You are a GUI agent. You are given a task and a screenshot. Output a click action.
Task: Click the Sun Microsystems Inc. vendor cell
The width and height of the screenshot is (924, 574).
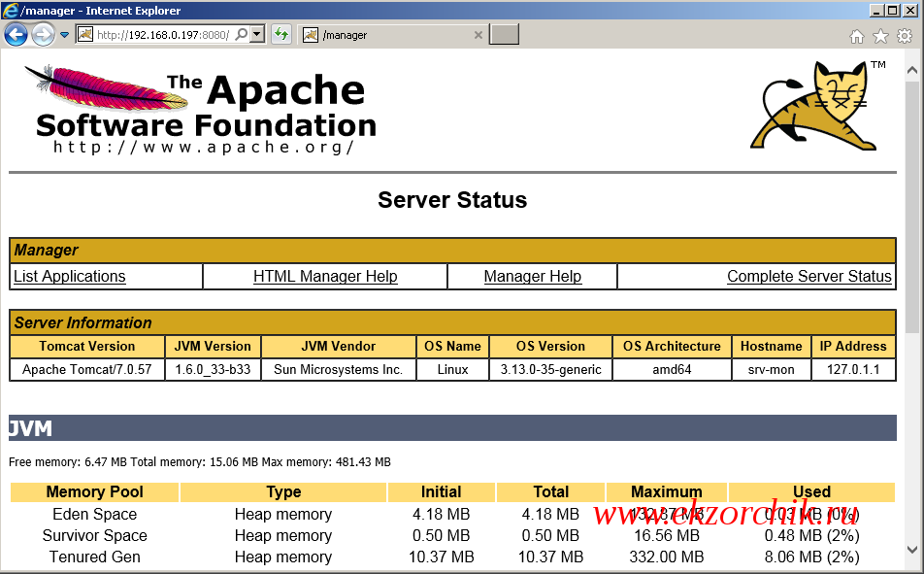[x=338, y=369]
